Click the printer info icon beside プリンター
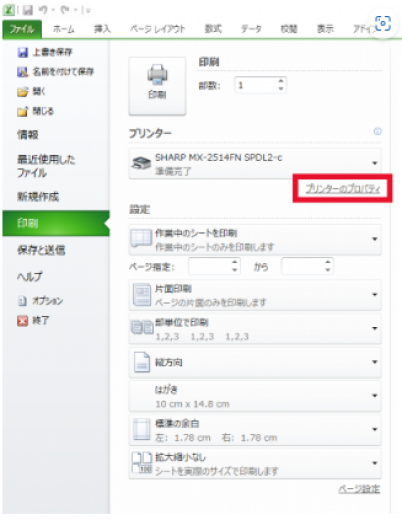402x520 pixels. point(377,131)
